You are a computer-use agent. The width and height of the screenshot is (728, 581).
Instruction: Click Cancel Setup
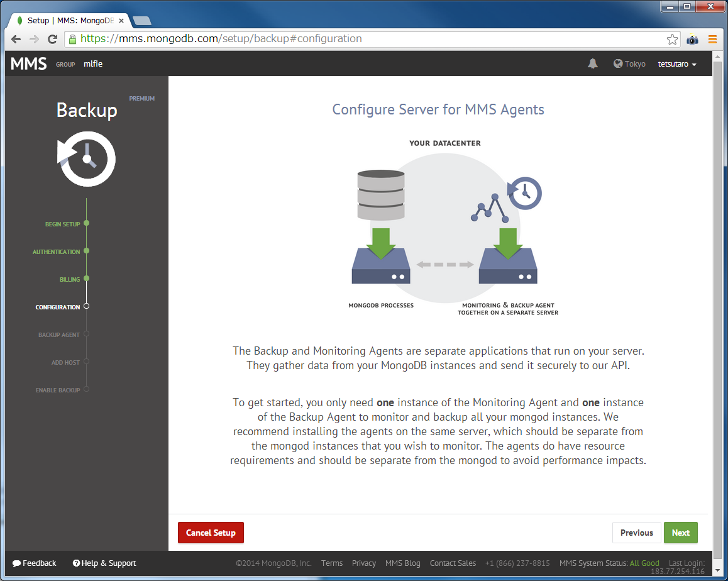[x=211, y=533]
